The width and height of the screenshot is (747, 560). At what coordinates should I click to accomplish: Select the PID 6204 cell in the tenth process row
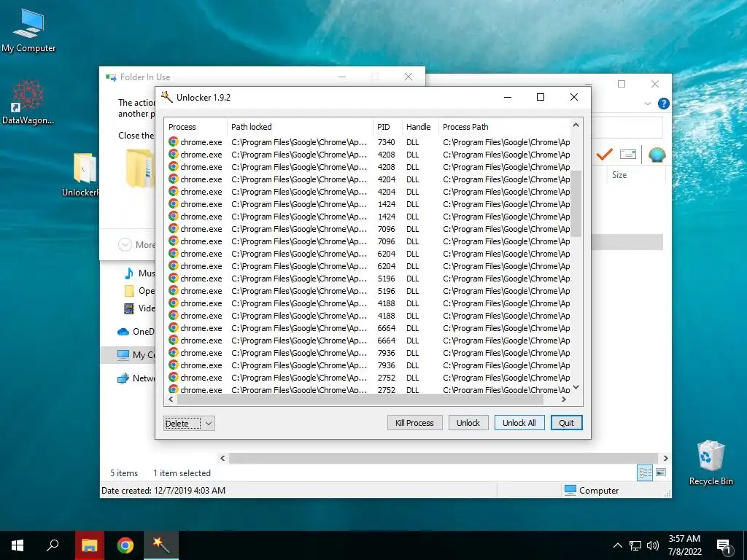(x=387, y=253)
